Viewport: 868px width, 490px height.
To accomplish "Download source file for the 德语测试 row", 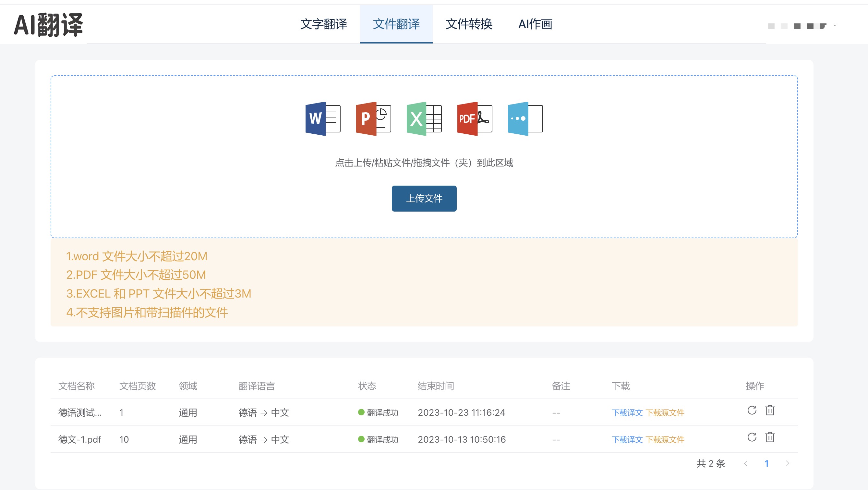I will [665, 412].
